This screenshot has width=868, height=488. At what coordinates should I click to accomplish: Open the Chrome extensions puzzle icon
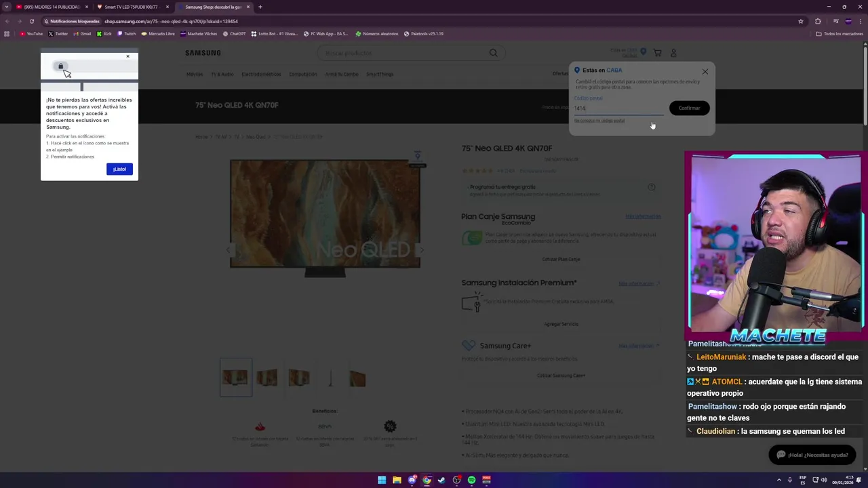click(818, 21)
